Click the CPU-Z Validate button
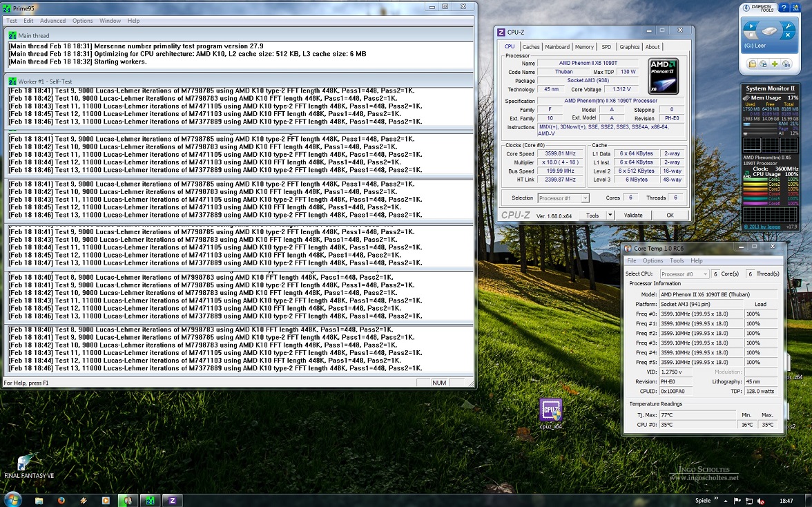This screenshot has height=507, width=812. click(x=632, y=215)
